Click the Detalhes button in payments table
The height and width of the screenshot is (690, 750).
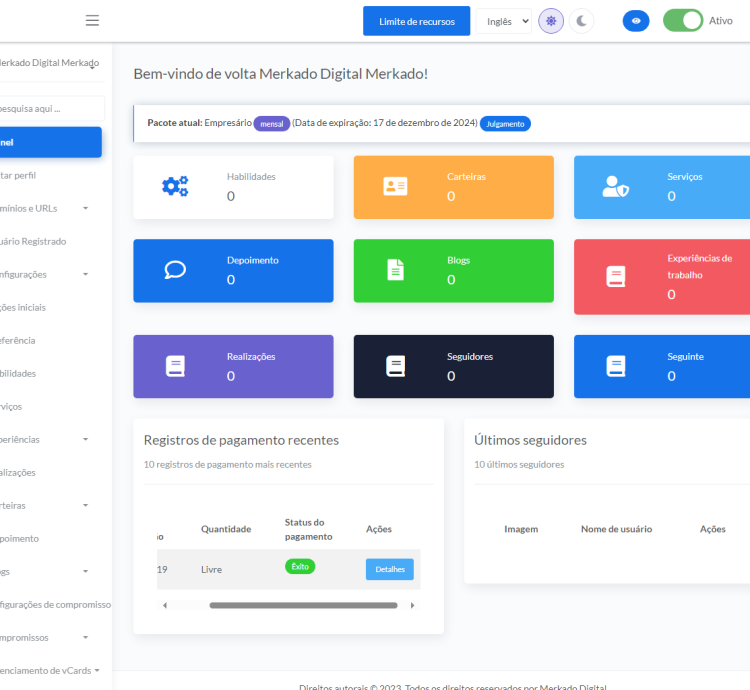coord(389,569)
